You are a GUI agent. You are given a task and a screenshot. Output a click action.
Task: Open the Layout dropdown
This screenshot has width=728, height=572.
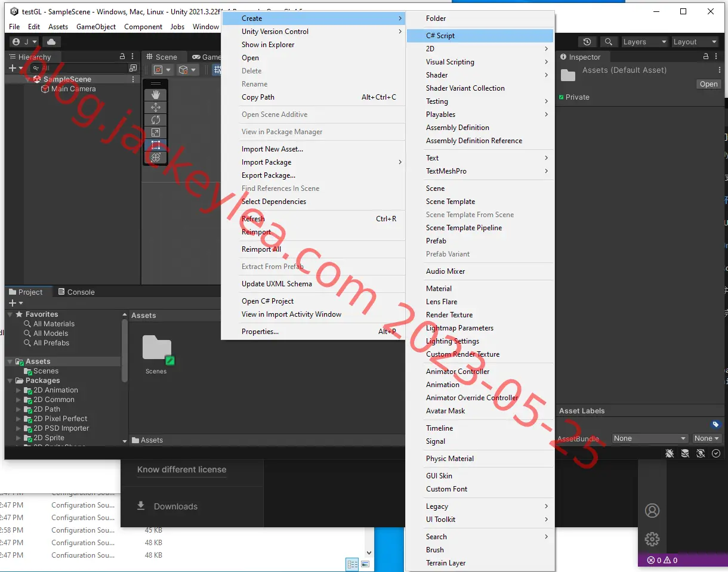coord(695,42)
